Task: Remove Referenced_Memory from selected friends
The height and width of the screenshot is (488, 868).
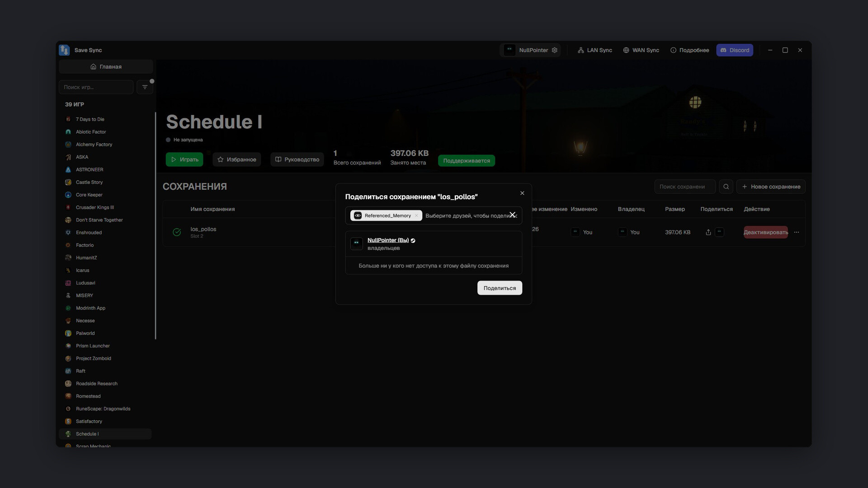Action: pos(416,216)
